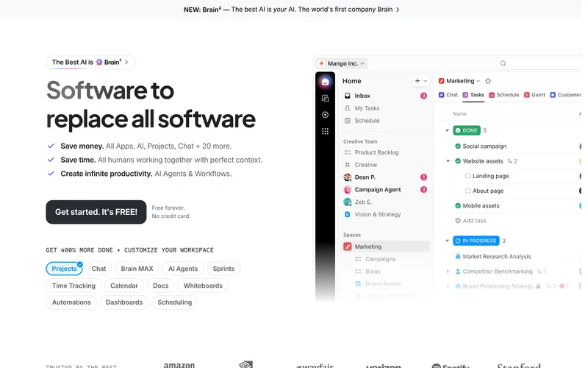Click the Campaign Agent avatar icon
Image resolution: width=588 pixels, height=368 pixels.
click(348, 190)
